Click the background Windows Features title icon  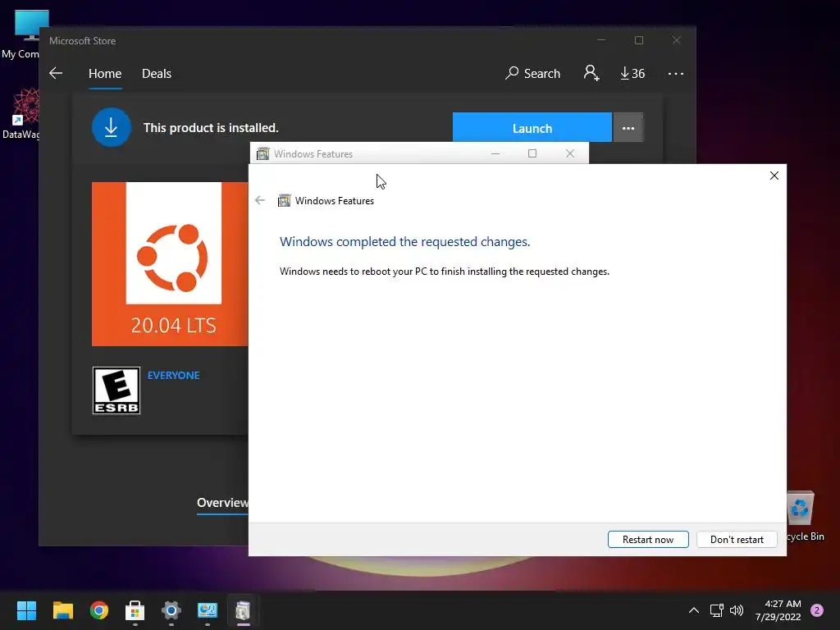click(263, 154)
